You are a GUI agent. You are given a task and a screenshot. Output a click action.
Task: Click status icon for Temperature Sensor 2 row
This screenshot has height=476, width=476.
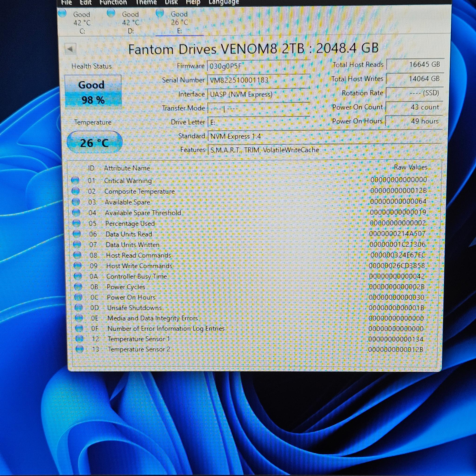[79, 349]
